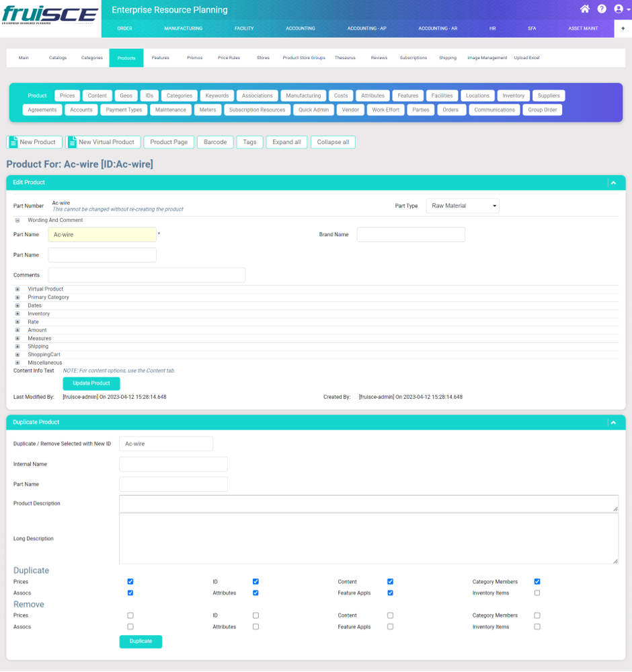Click the Update Product button

(91, 383)
